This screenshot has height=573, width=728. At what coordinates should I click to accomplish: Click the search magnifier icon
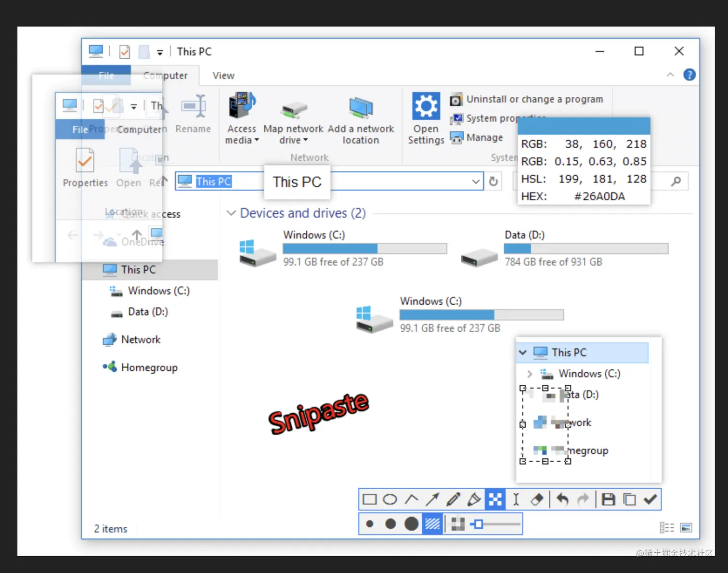(x=676, y=182)
